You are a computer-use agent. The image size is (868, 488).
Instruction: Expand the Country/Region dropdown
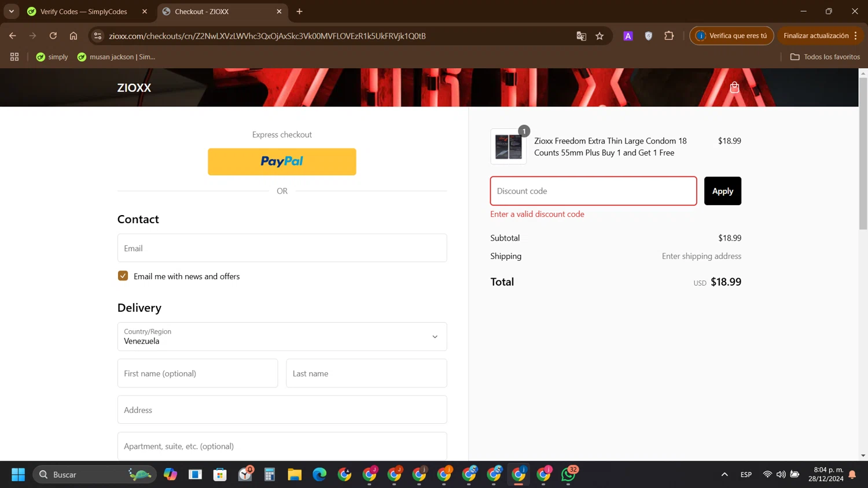282,337
